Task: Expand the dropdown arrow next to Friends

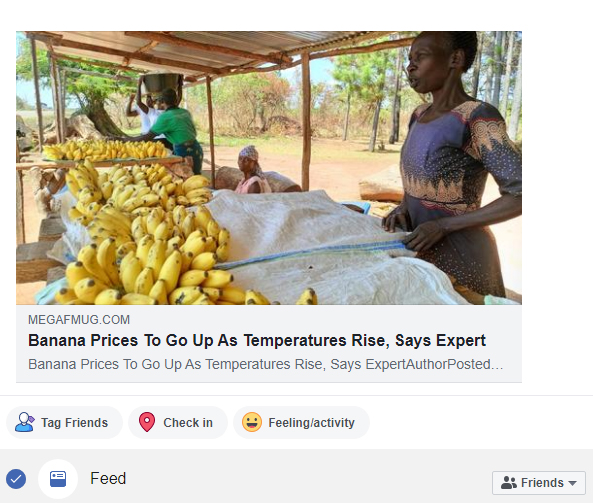Action: tap(572, 483)
